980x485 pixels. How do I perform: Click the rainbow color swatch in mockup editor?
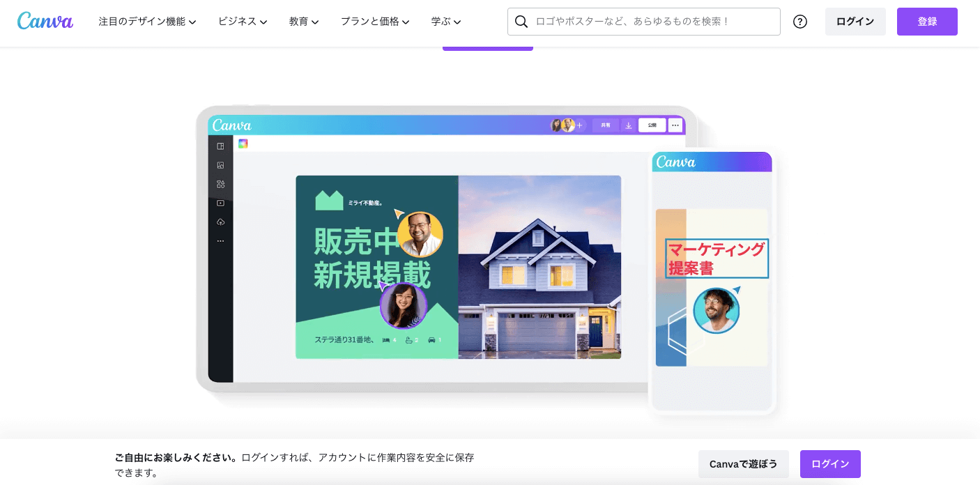click(x=243, y=144)
